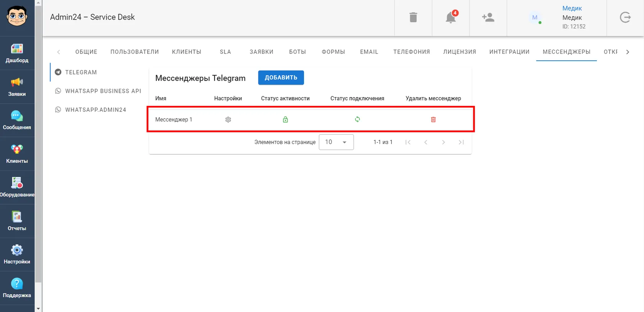Click the add user icon in header
The width and height of the screenshot is (644, 312).
pos(488,17)
